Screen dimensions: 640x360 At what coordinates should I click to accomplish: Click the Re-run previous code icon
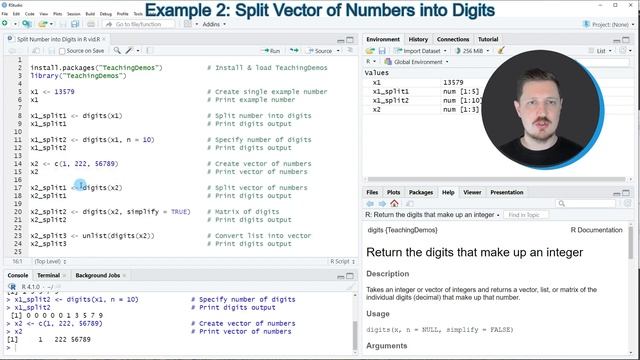(x=294, y=51)
